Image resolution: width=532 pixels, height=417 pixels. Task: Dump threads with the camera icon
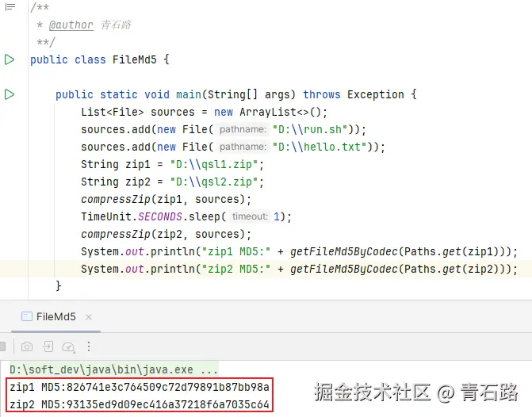pyautogui.click(x=27, y=346)
